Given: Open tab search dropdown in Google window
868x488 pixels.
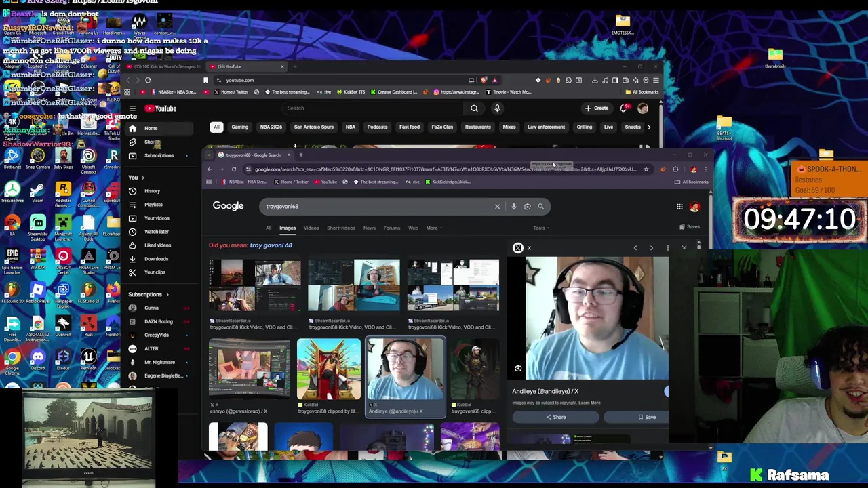Looking at the screenshot, I should (209, 155).
